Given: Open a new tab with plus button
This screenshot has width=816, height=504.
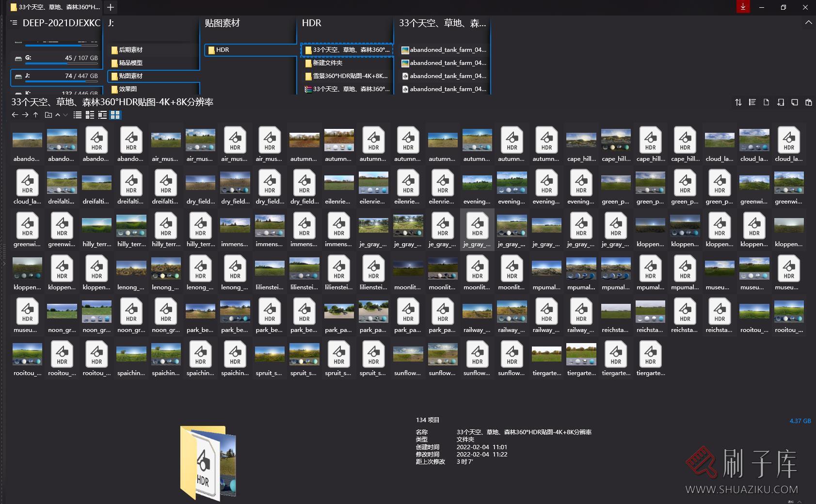Looking at the screenshot, I should pyautogui.click(x=111, y=7).
